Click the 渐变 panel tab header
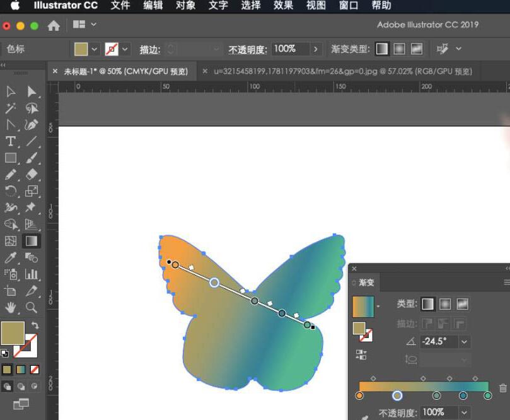This screenshot has width=510, height=420. pos(366,283)
